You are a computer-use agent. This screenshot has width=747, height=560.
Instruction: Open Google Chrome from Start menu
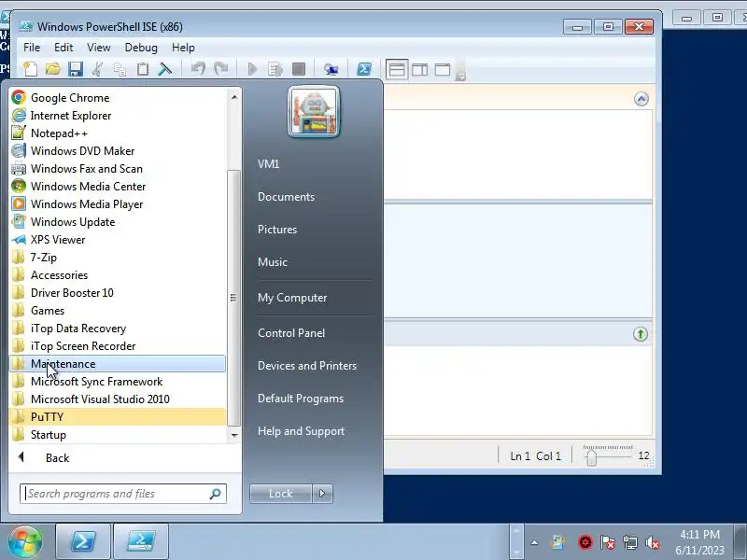tap(118, 98)
